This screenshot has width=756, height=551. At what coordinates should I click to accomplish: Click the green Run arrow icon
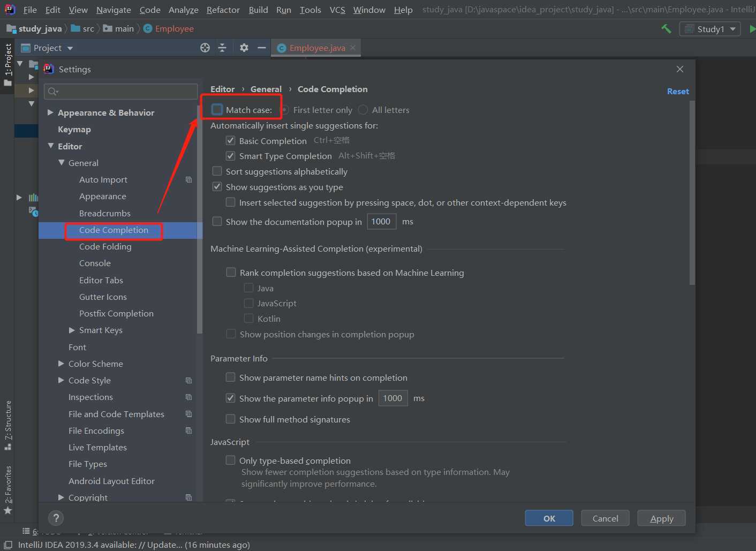752,29
